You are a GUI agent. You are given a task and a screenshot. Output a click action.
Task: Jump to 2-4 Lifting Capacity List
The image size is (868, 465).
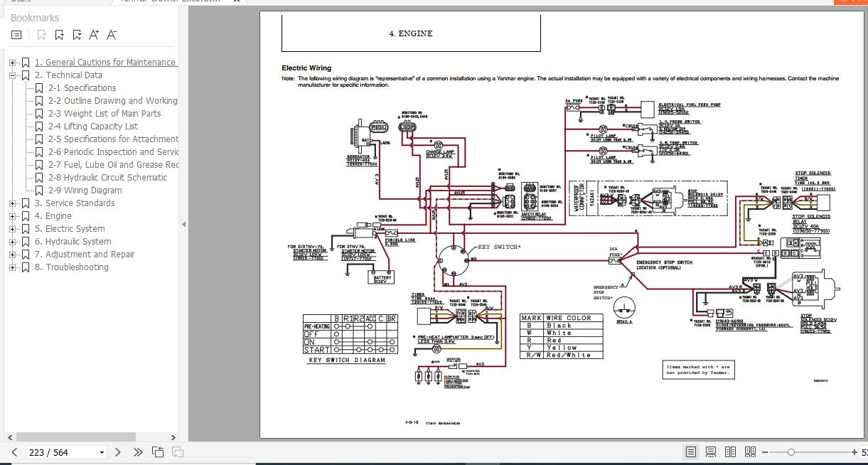tap(93, 127)
